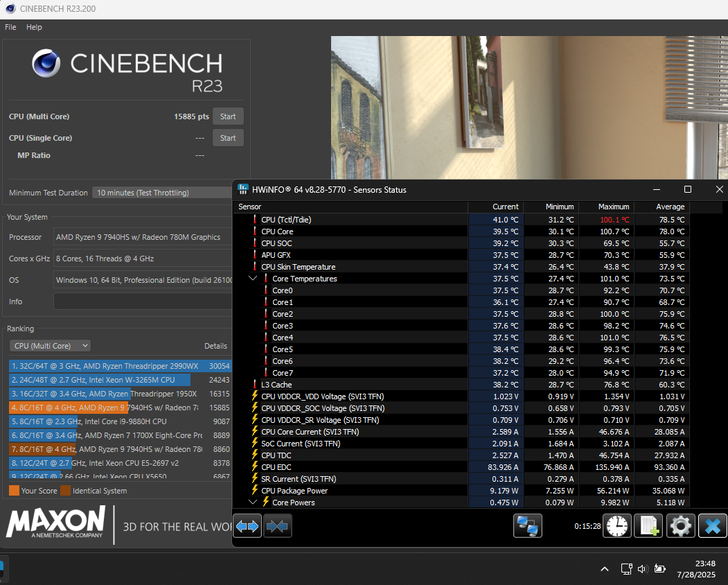
Task: Select the Threadripper 2990WX ranking row
Action: tap(120, 366)
